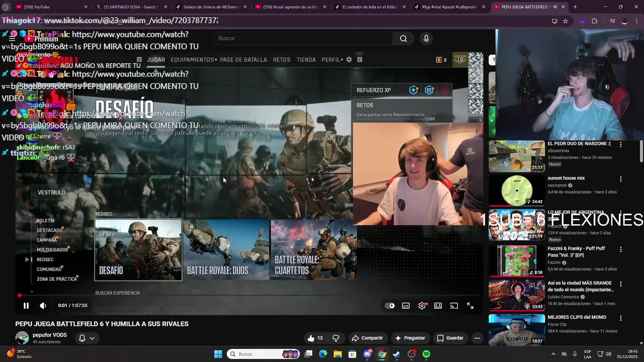Switch to SANTIAGO SOSA Search tab
The image size is (644, 362).
coord(131,7)
